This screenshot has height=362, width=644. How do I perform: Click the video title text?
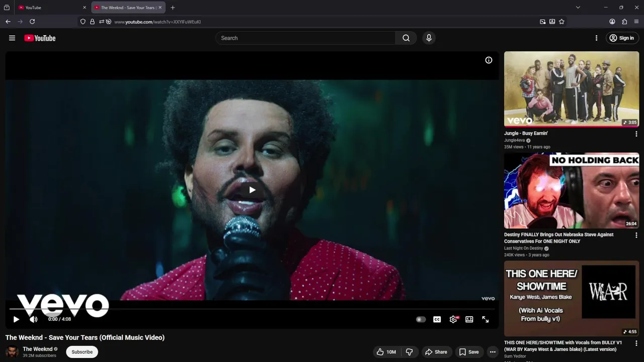tap(85, 337)
